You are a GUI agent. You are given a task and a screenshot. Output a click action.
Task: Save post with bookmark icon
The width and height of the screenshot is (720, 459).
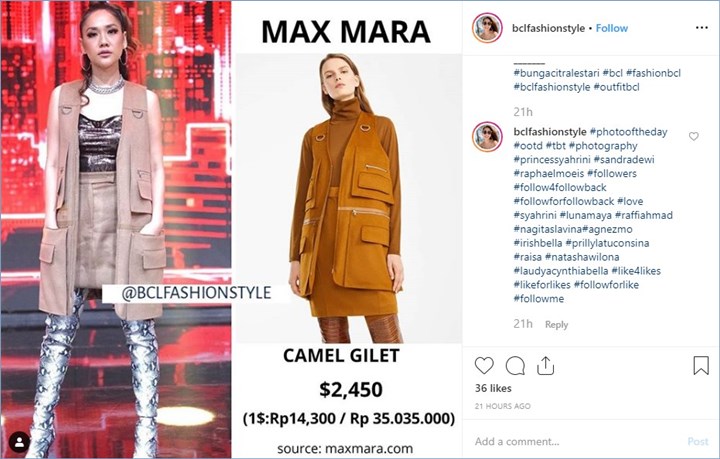point(701,366)
